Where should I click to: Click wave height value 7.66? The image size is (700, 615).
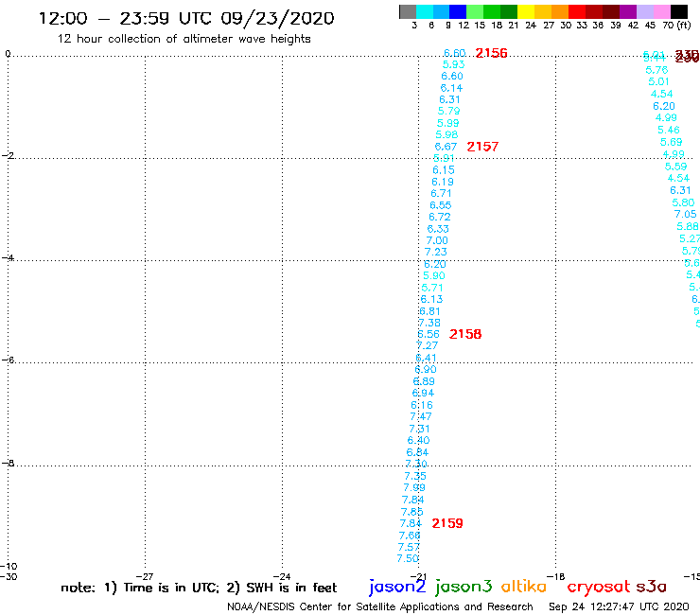coord(410,536)
